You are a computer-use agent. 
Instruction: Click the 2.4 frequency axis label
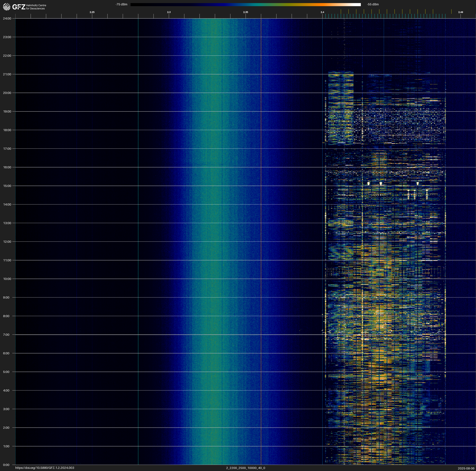322,12
